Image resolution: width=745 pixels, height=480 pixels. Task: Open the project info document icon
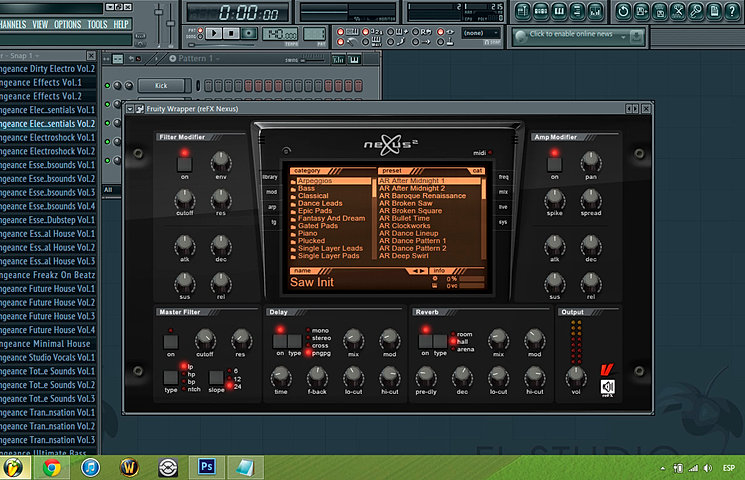[x=714, y=11]
